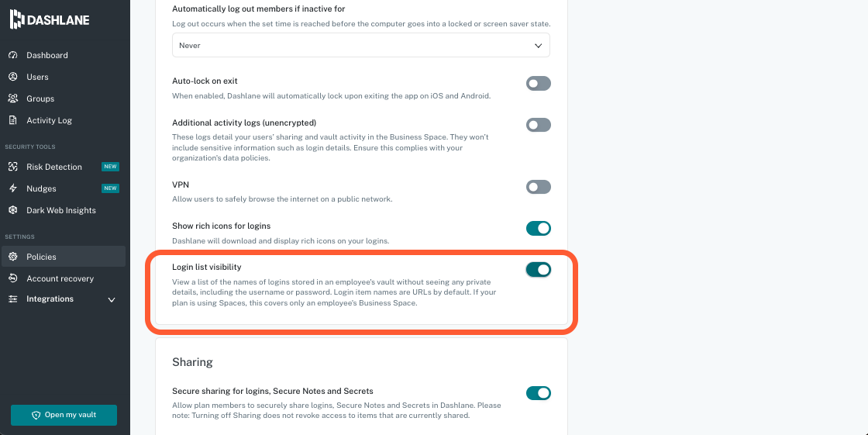Disable Secure sharing for logins toggle
Screen dimensions: 868x435
click(538, 393)
